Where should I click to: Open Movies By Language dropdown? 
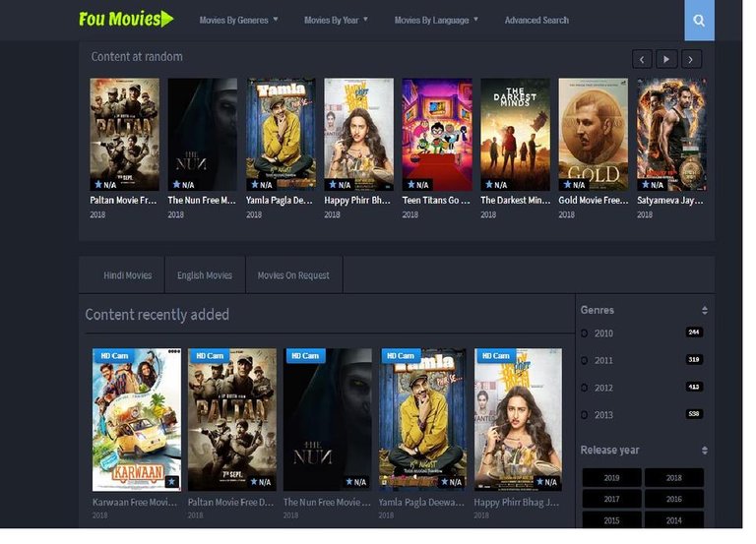click(x=436, y=21)
